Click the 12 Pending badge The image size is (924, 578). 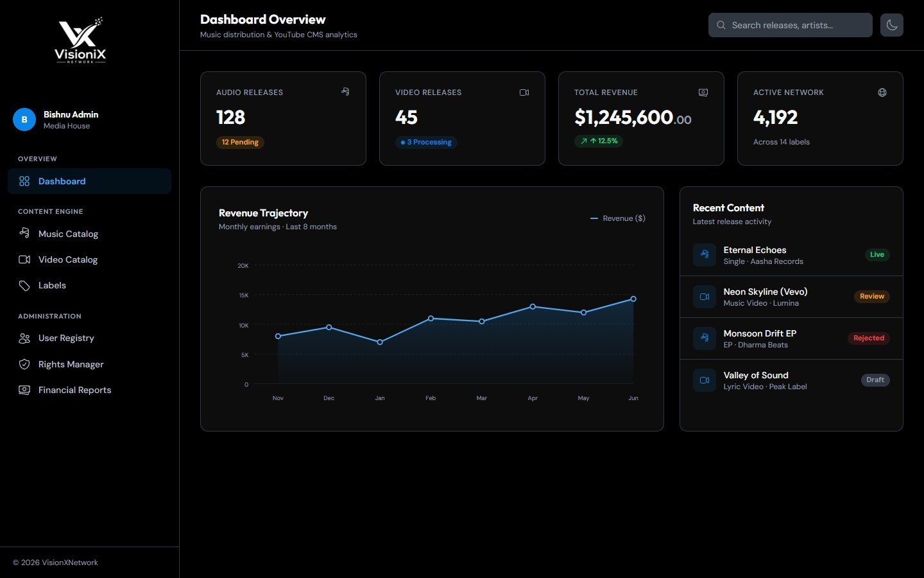[240, 142]
